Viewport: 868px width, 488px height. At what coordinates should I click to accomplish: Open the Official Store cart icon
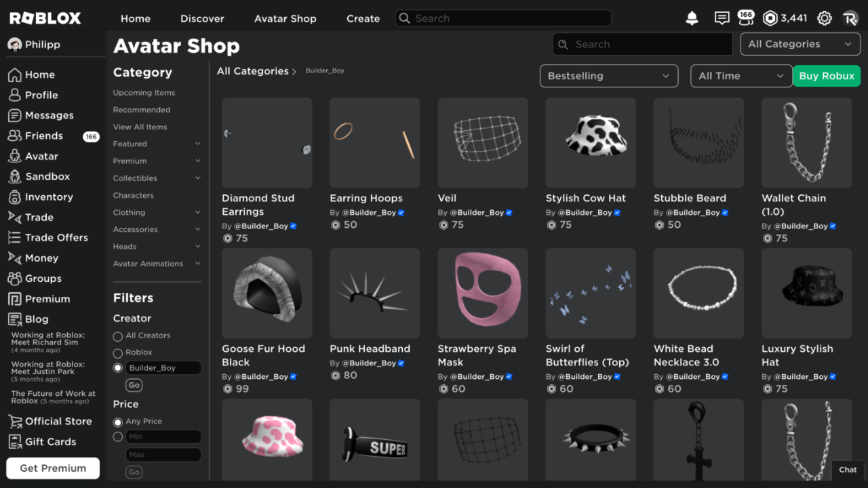14,421
